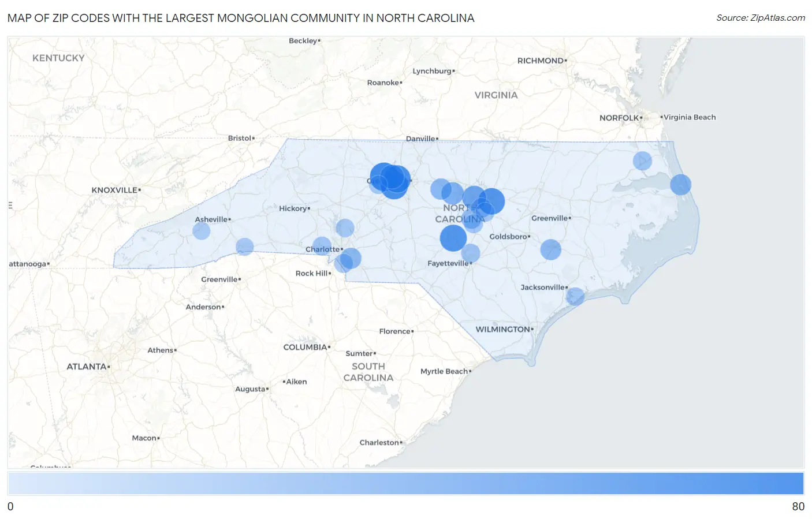Click the KENTUCKY state label
Screen dimensions: 812x519
pyautogui.click(x=58, y=58)
